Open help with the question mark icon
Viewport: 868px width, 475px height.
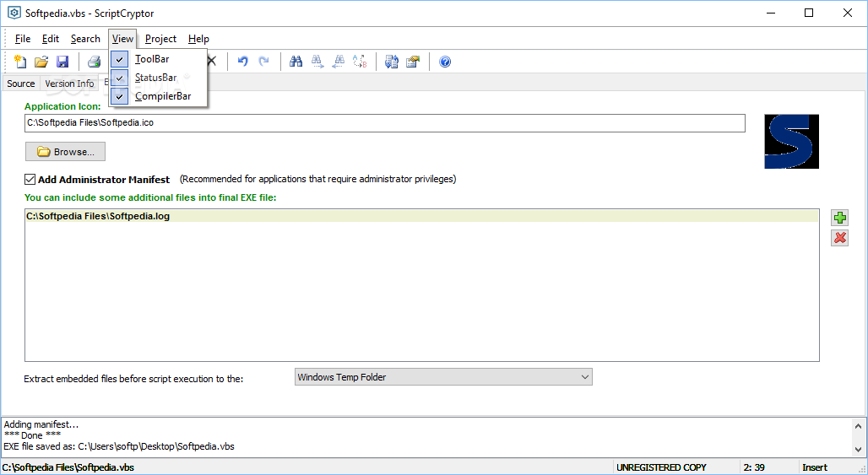click(x=445, y=62)
